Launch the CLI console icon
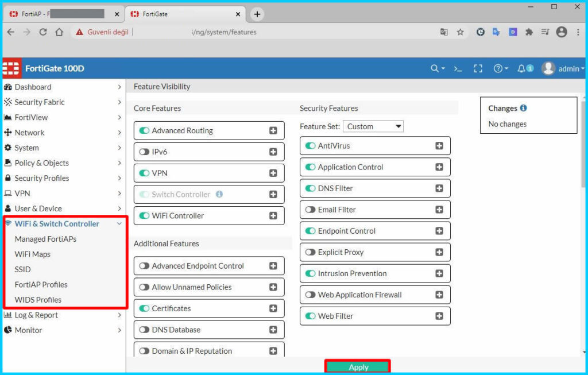This screenshot has width=588, height=375. pyautogui.click(x=458, y=68)
